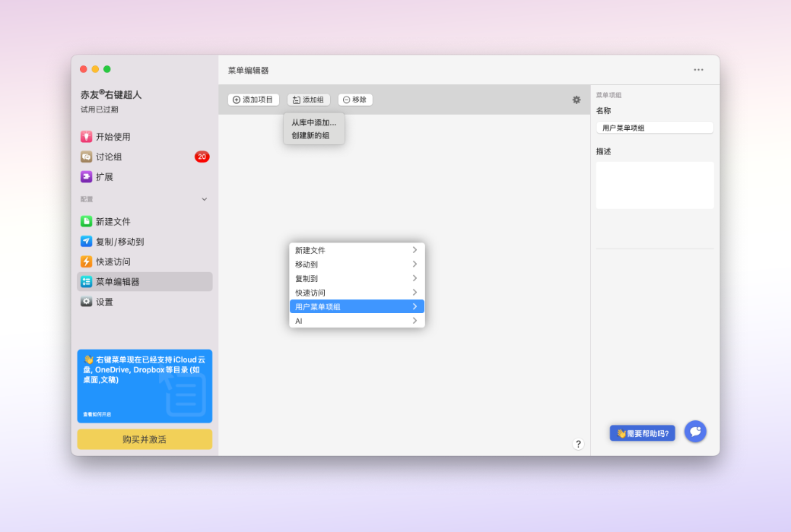Click the yellow minimize window button
Screen dimensions: 791x532
click(x=95, y=69)
